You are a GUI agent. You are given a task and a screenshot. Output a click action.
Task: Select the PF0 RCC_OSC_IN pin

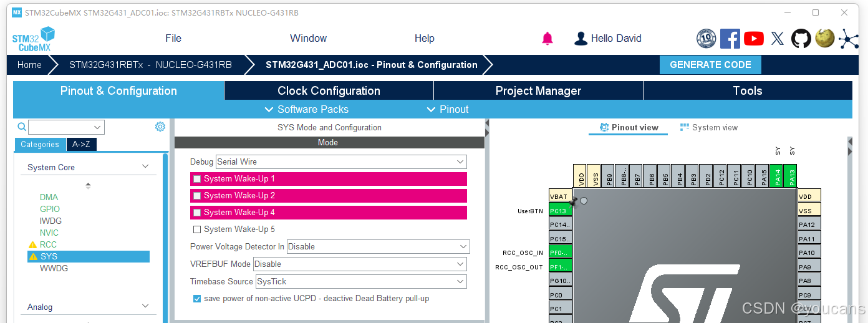(x=560, y=253)
